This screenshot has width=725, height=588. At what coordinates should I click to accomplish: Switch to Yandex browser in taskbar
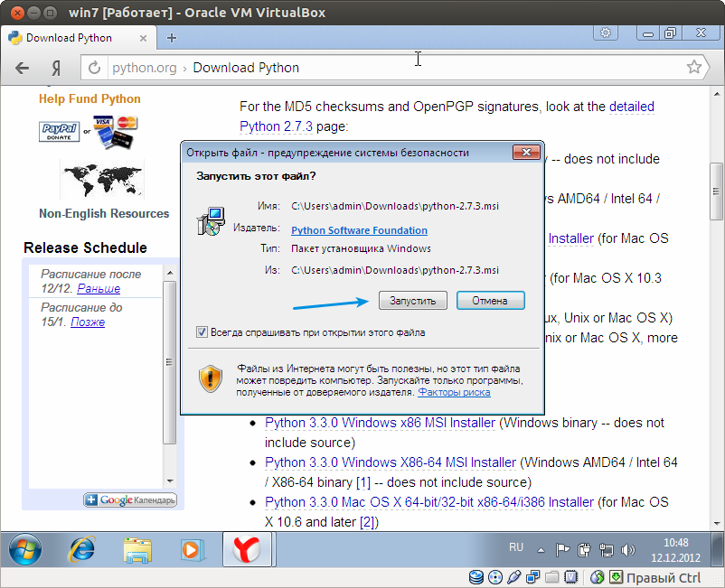247,549
